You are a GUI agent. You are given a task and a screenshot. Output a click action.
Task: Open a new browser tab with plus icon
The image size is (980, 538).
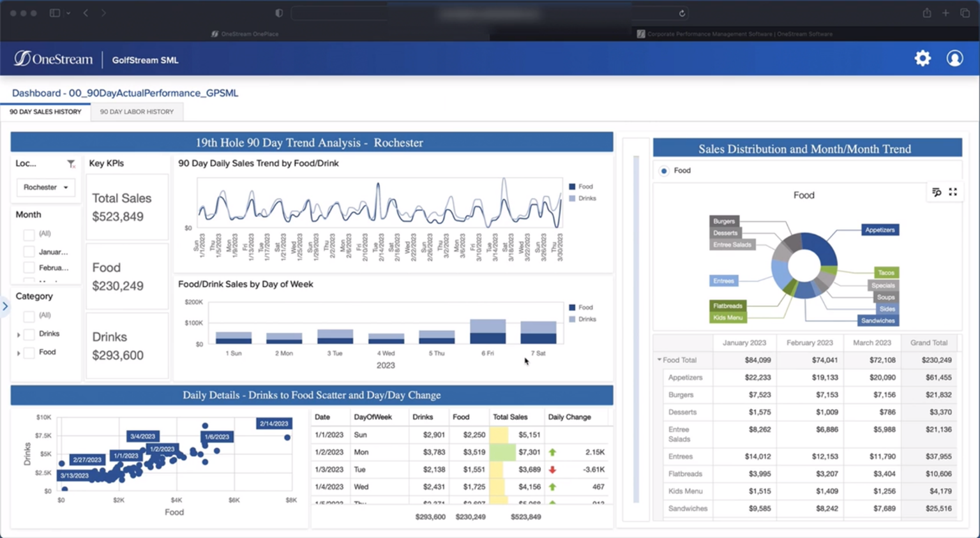coord(946,13)
